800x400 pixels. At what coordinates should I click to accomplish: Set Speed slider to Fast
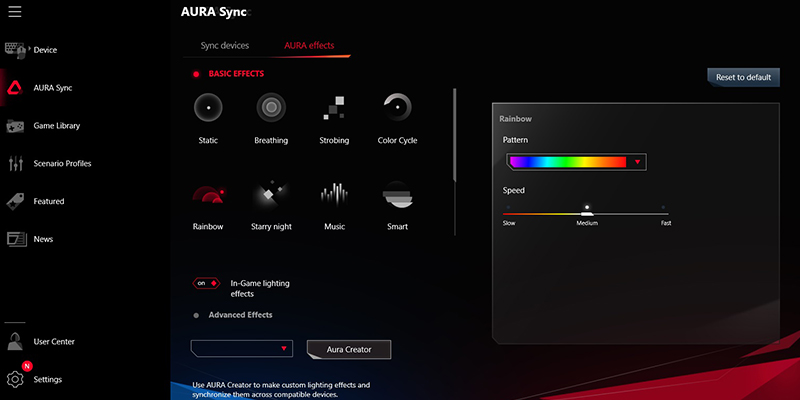(x=665, y=208)
